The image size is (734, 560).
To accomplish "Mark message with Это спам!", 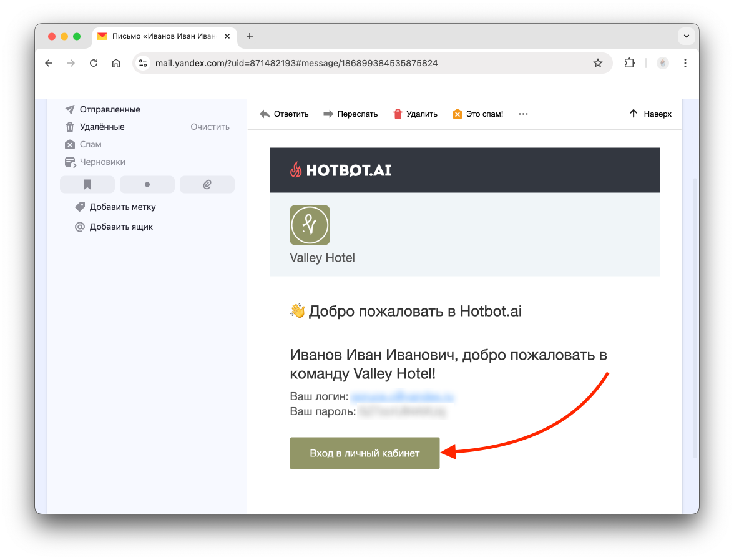I will [x=477, y=114].
